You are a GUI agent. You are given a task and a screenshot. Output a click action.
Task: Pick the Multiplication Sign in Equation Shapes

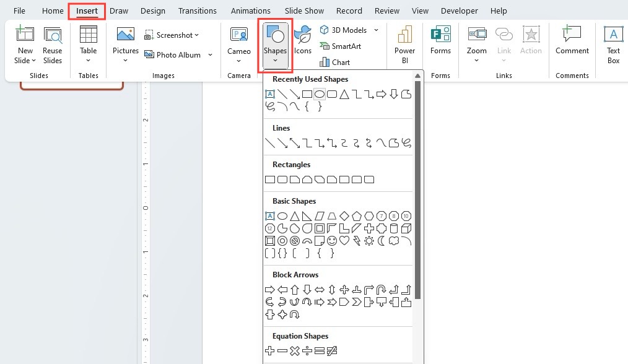tap(295, 351)
